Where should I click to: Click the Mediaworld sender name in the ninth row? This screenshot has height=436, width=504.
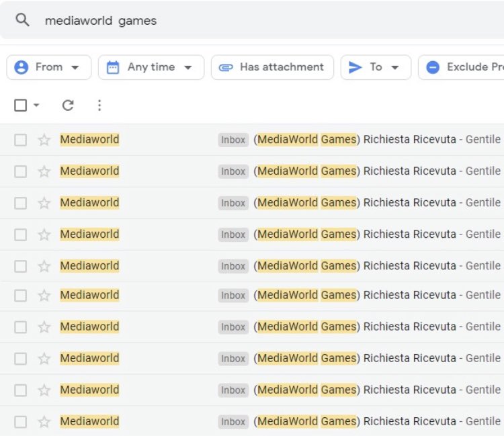pyautogui.click(x=89, y=390)
